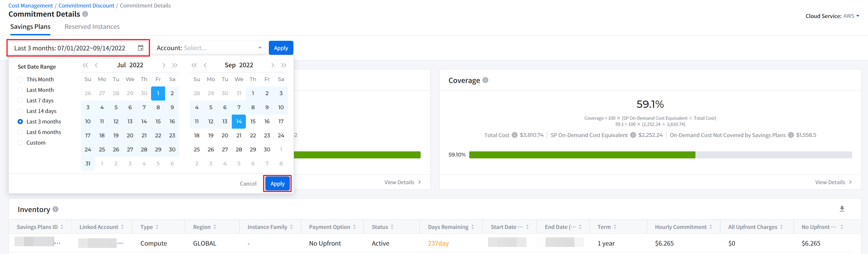Switch to Reserved Instances tab
This screenshot has width=868, height=254.
[x=92, y=27]
